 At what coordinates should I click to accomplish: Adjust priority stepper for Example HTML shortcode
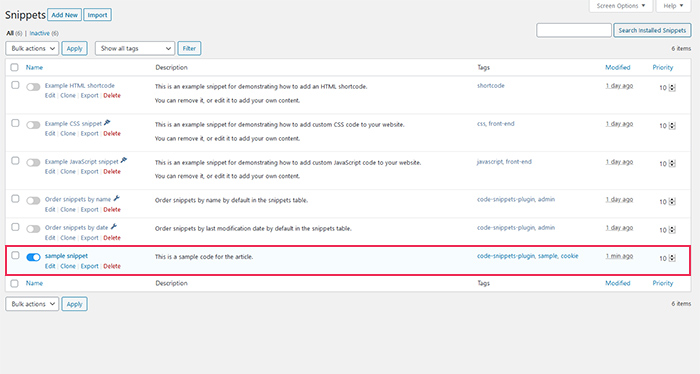click(672, 88)
